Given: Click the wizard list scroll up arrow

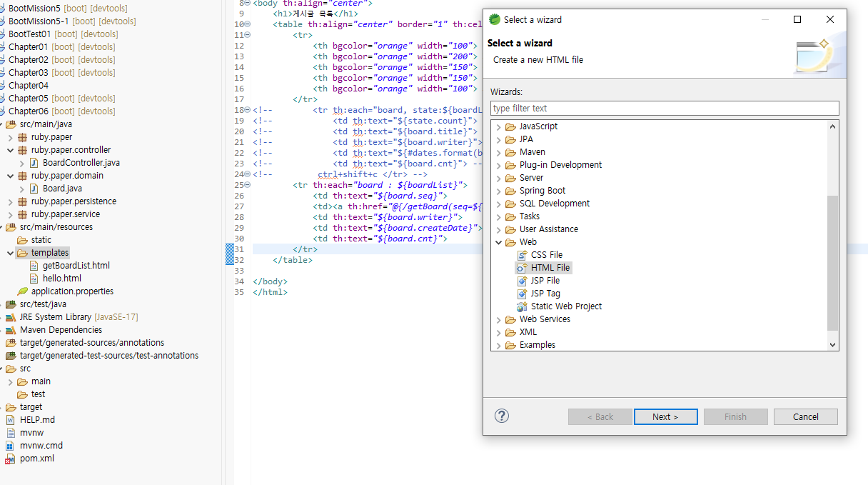Looking at the screenshot, I should coord(832,126).
